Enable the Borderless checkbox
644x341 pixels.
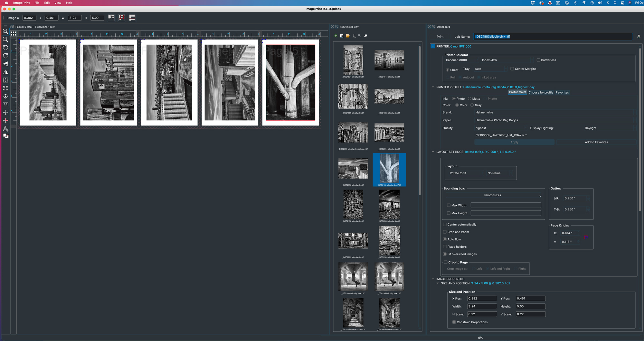tap(538, 60)
